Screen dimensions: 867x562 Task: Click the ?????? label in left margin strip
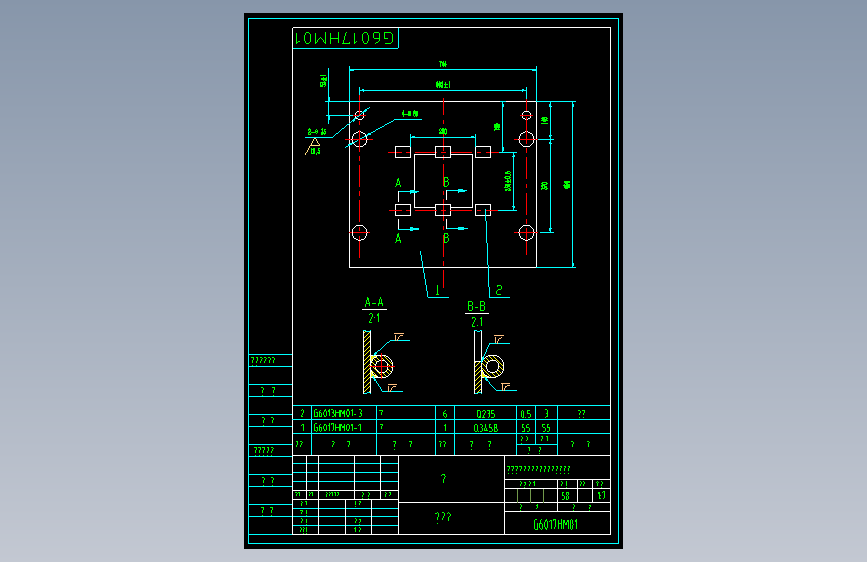point(263,361)
